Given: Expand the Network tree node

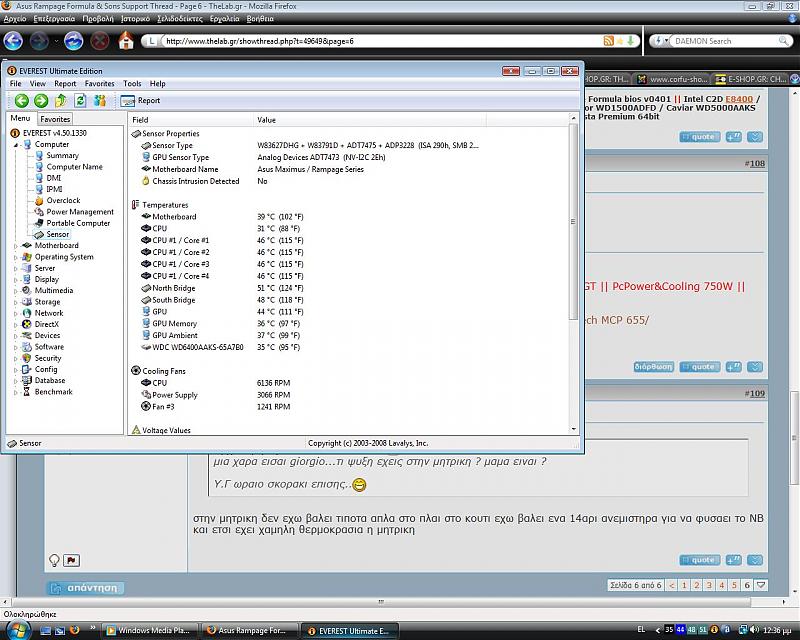Looking at the screenshot, I should tap(16, 313).
